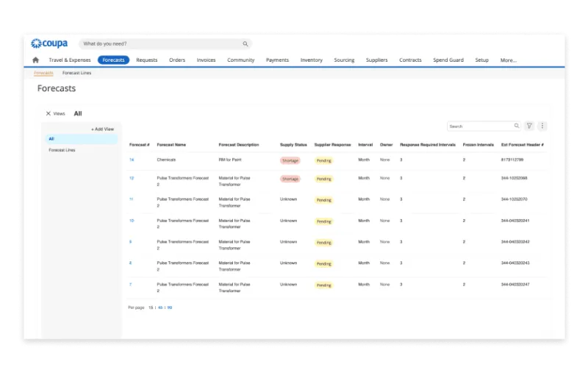Viewport: 588px width, 373px height.
Task: Open the Spend Guard menu
Action: click(448, 60)
